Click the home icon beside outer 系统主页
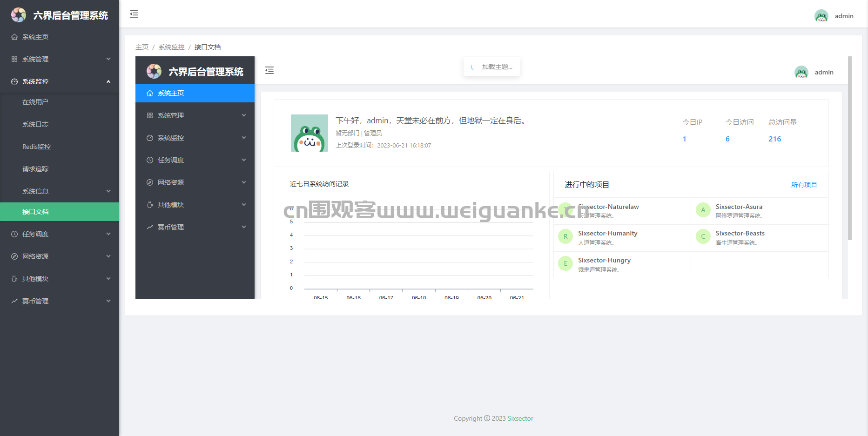The height and width of the screenshot is (436, 868). point(14,37)
